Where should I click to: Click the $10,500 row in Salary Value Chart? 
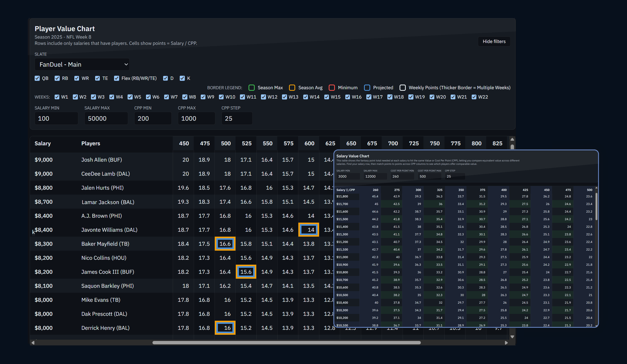[464, 295]
